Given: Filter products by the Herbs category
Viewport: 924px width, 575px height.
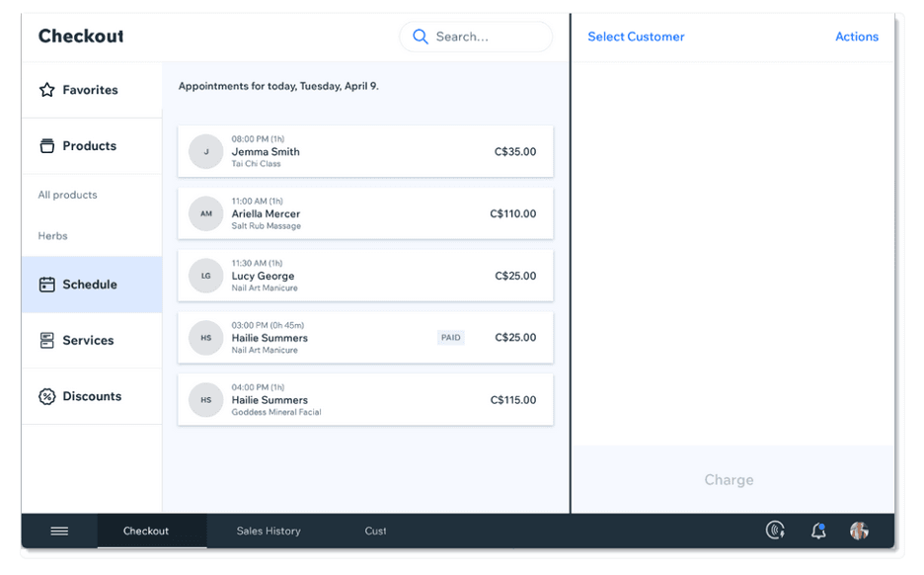Looking at the screenshot, I should pos(52,236).
